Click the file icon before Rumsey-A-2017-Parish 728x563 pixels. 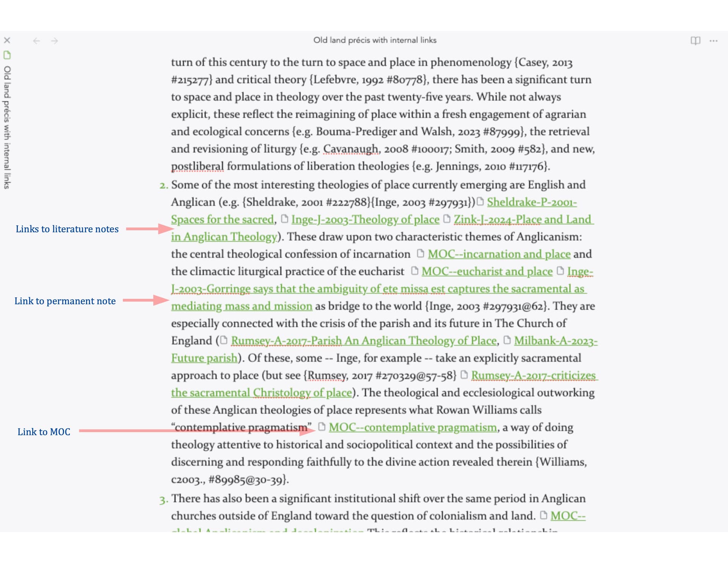(224, 340)
